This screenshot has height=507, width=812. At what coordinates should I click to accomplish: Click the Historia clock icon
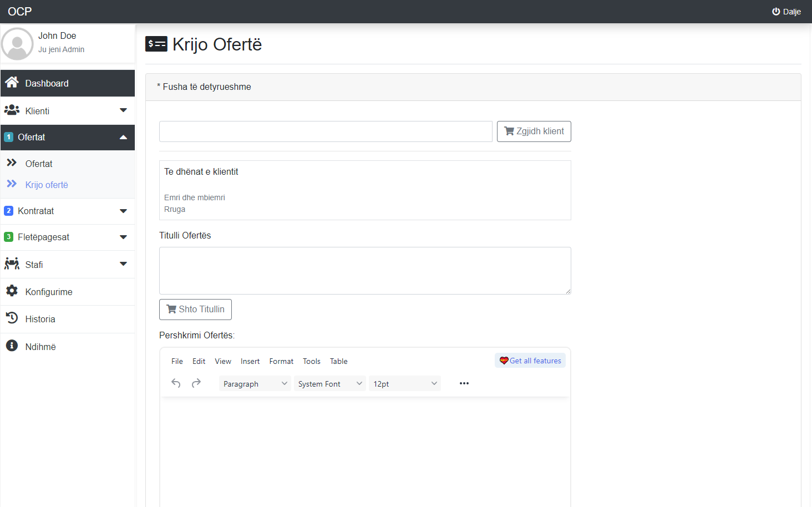[x=12, y=318]
